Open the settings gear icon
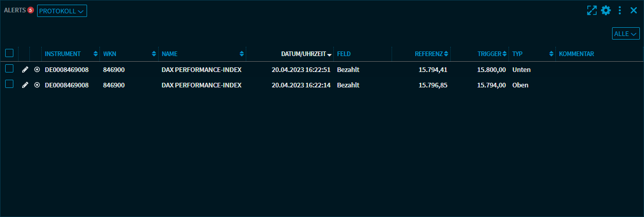 coord(606,10)
